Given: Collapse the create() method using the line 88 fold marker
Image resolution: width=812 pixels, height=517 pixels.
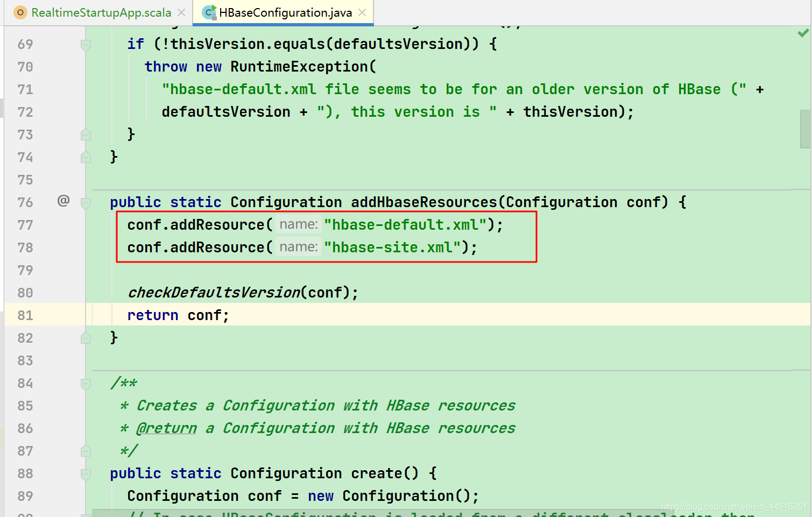Looking at the screenshot, I should pyautogui.click(x=86, y=473).
